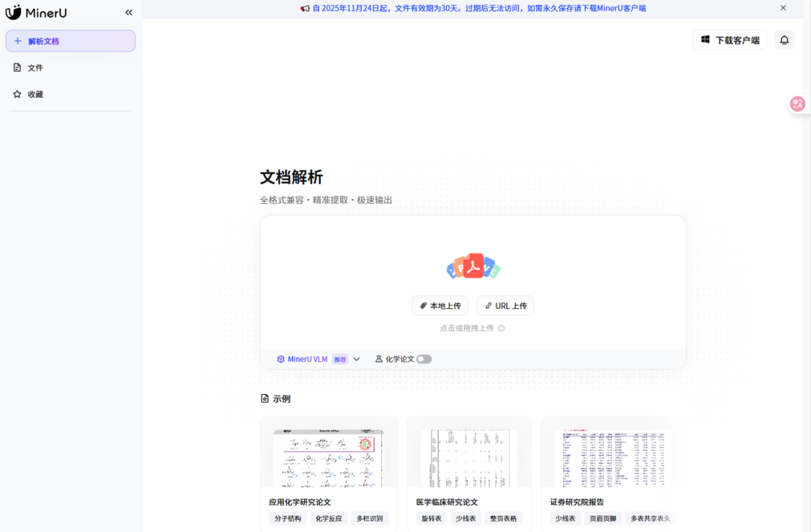811x532 pixels.
Task: Open 文件 in the sidebar
Action: point(35,68)
